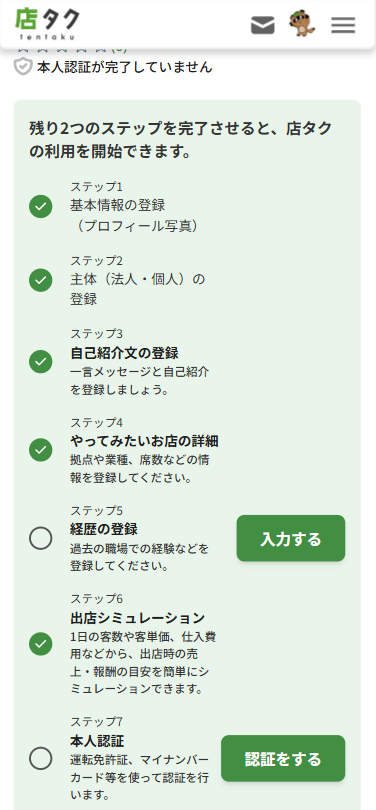Select the empty circle for Step 5
The width and height of the screenshot is (376, 810).
[x=40, y=538]
